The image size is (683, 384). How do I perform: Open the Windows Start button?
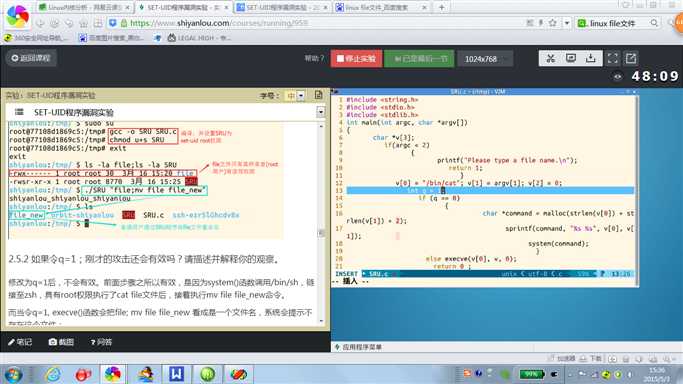tap(13, 374)
